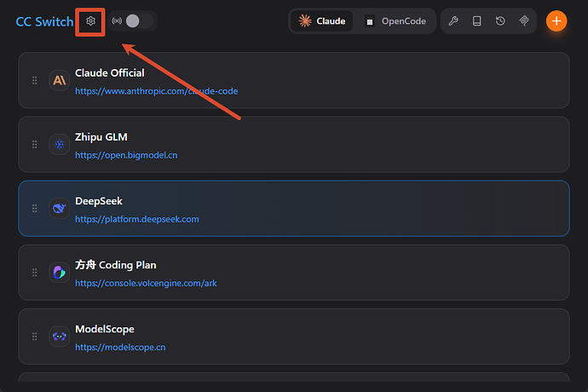
Task: Open the console.volcengine.com/ark link
Action: pos(146,283)
